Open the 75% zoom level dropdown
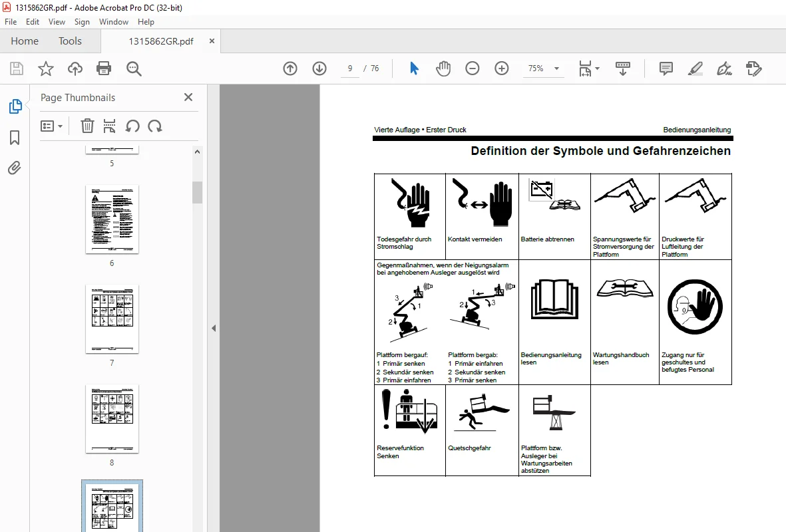Viewport: 786px width, 532px height. pos(544,68)
